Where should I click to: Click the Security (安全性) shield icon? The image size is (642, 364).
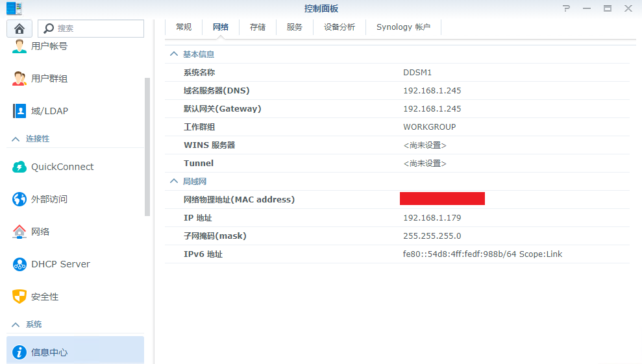[x=19, y=297]
